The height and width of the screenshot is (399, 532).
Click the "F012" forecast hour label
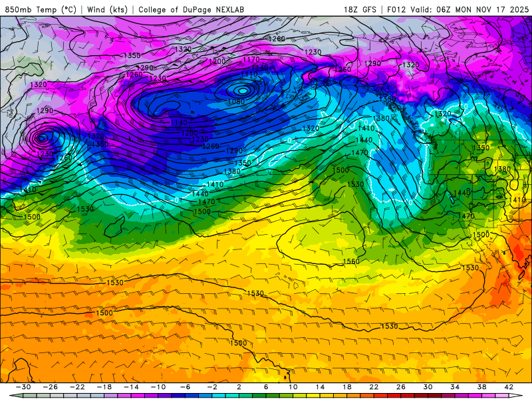click(396, 9)
